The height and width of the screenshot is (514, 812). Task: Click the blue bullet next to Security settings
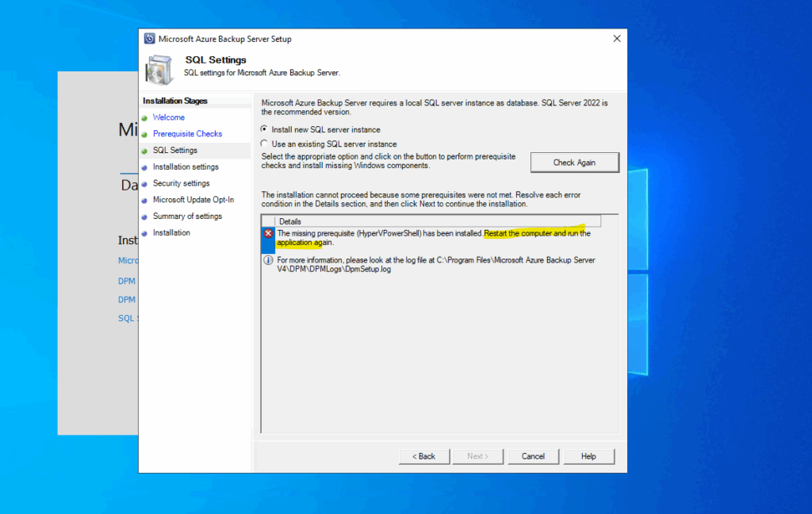click(144, 184)
